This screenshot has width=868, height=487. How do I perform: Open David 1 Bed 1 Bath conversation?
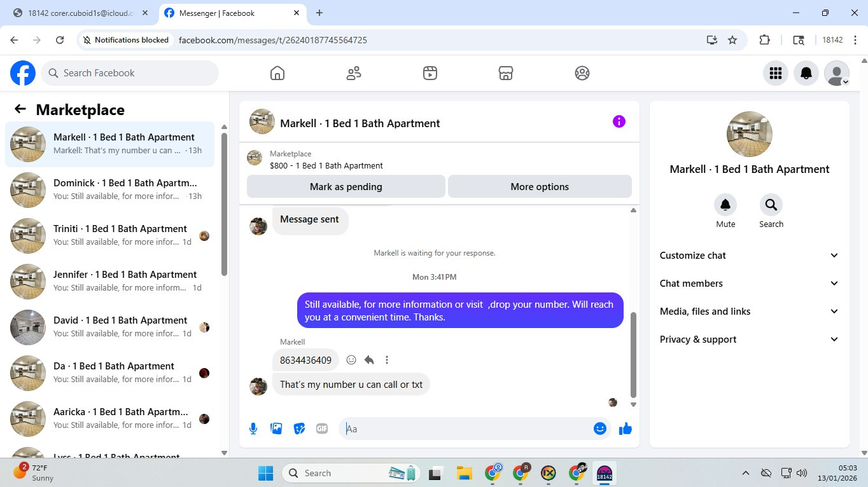point(109,327)
